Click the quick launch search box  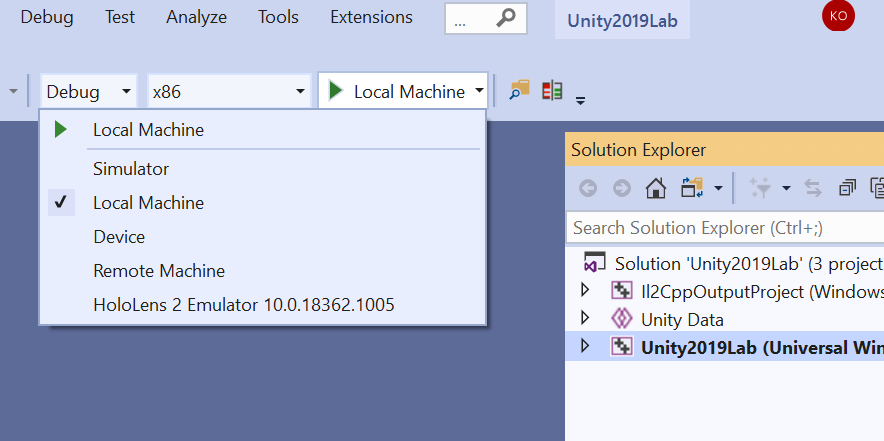[486, 19]
